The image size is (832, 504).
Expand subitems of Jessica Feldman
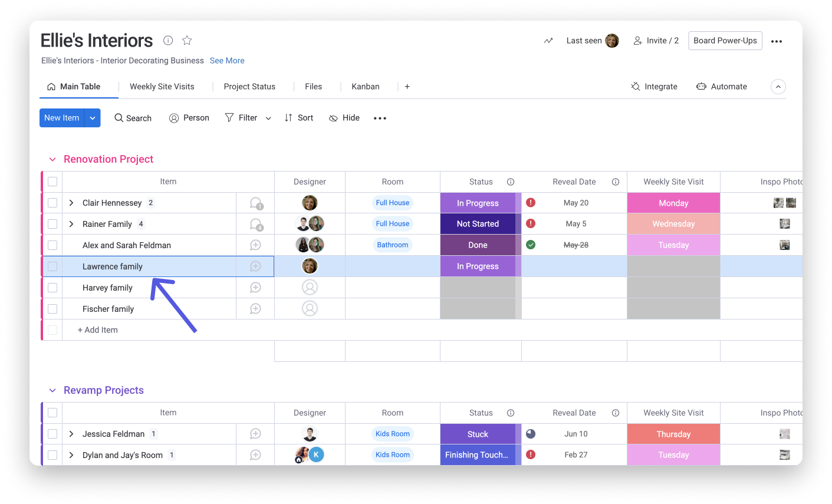tap(71, 434)
